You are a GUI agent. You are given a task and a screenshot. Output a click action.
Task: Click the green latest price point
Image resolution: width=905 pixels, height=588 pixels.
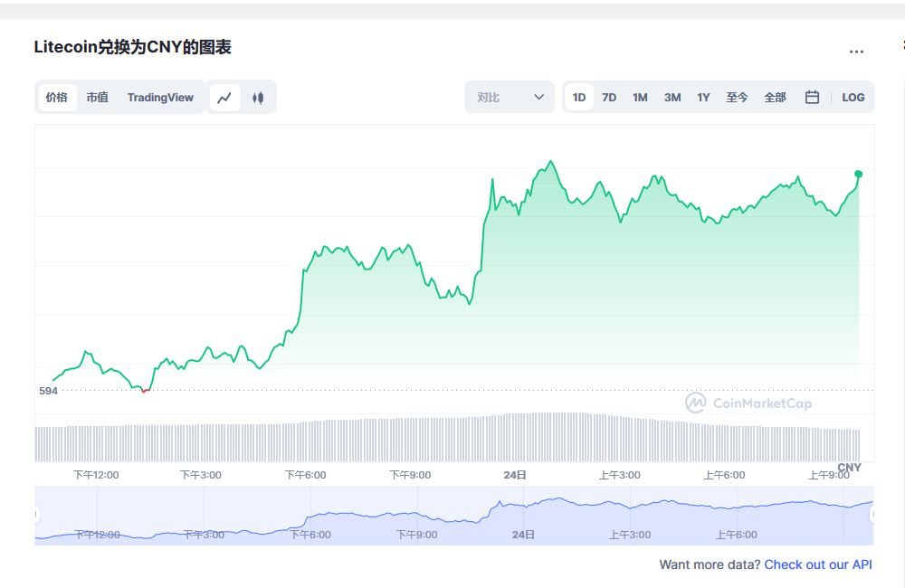pyautogui.click(x=858, y=174)
